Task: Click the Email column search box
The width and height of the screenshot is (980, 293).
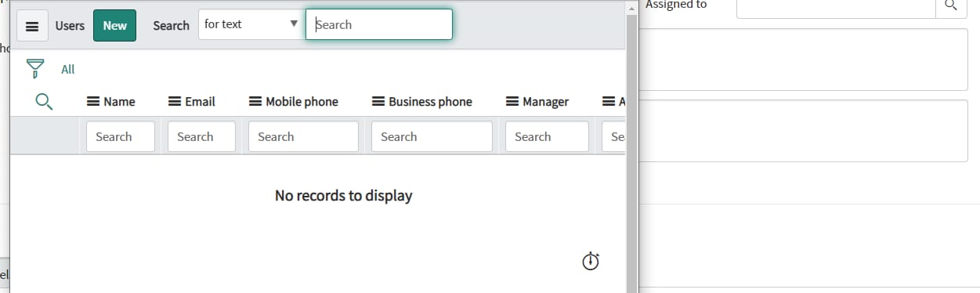Action: coord(201,136)
